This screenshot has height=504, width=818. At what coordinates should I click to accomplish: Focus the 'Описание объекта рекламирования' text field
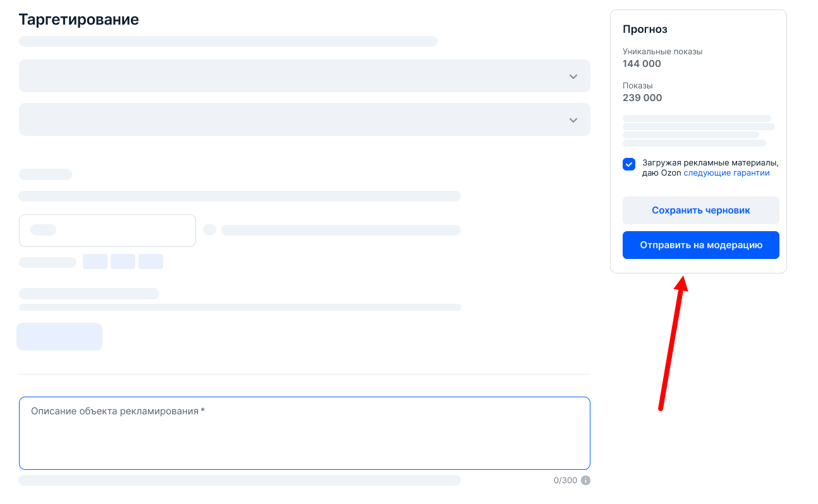point(305,433)
